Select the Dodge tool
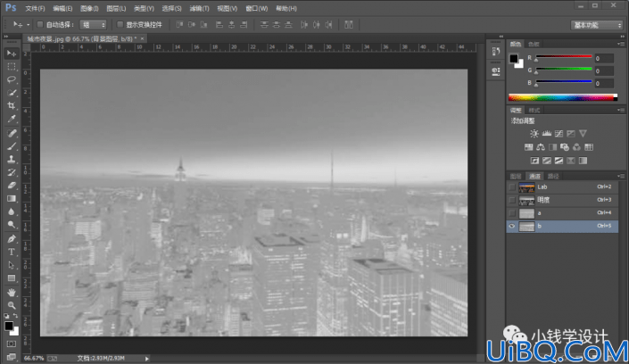Image resolution: width=629 pixels, height=364 pixels. tap(12, 225)
